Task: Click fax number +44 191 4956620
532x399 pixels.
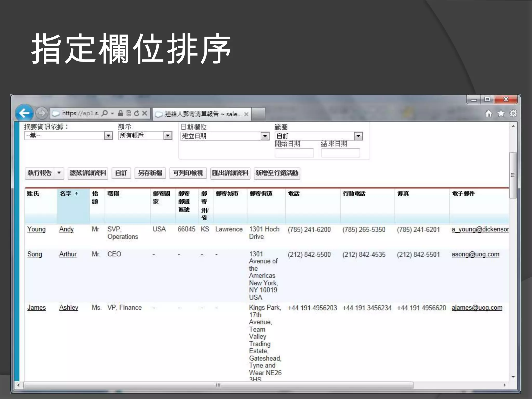Action: pos(421,308)
